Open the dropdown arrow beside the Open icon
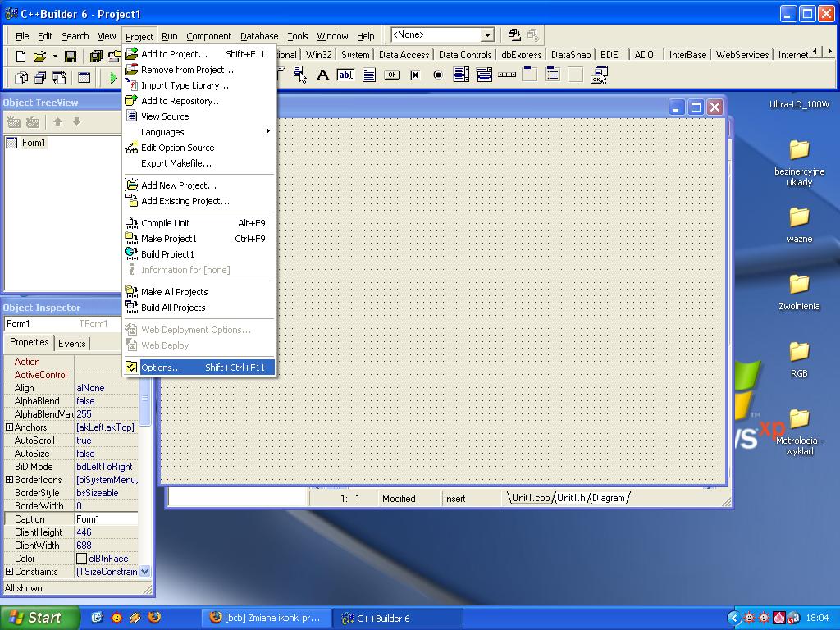 click(x=55, y=56)
